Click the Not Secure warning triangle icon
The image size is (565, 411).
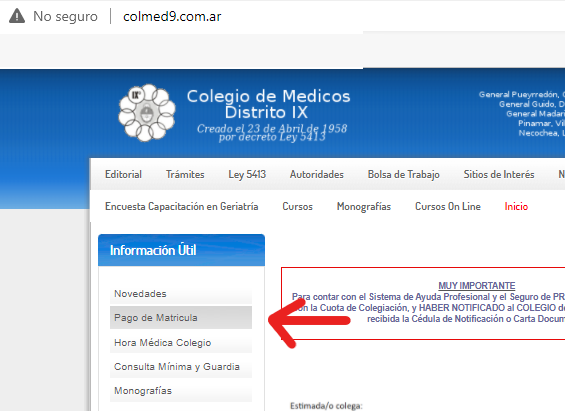point(17,16)
